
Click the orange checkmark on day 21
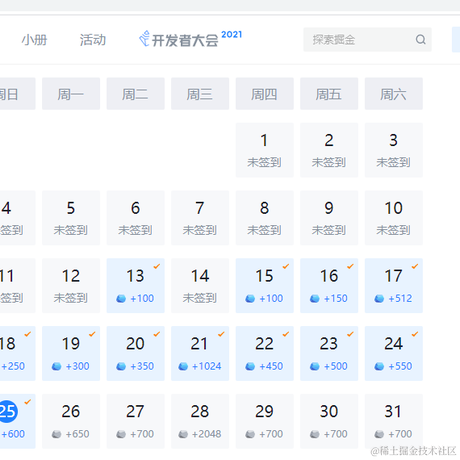coord(221,334)
